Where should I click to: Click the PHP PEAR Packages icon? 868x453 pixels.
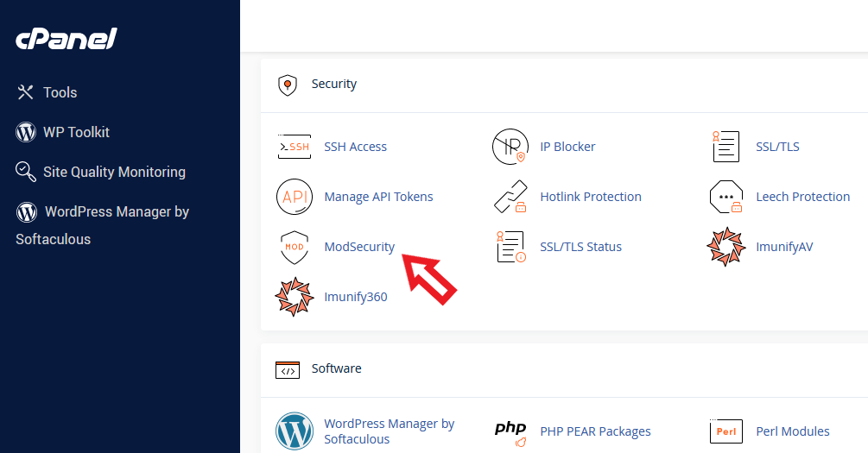tap(510, 433)
